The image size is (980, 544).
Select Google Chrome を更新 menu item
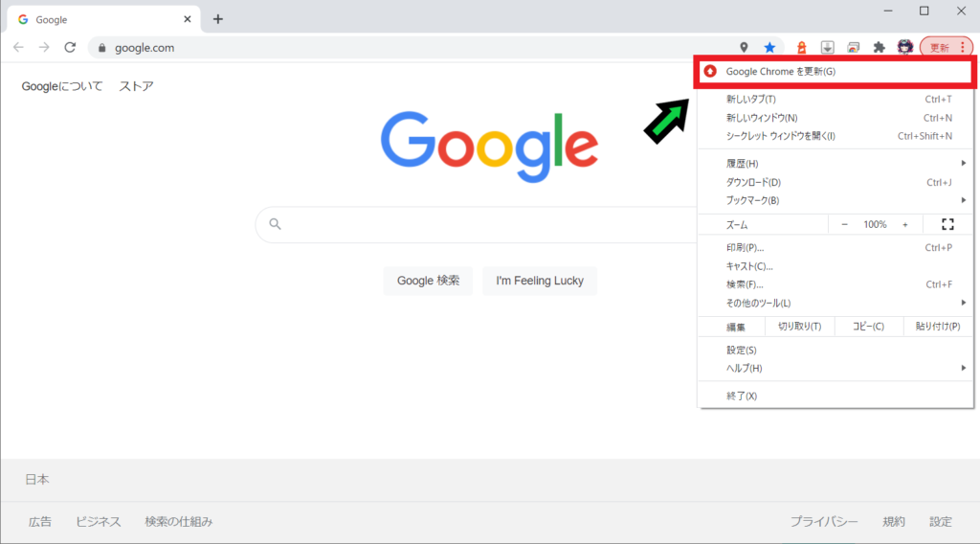coord(781,72)
